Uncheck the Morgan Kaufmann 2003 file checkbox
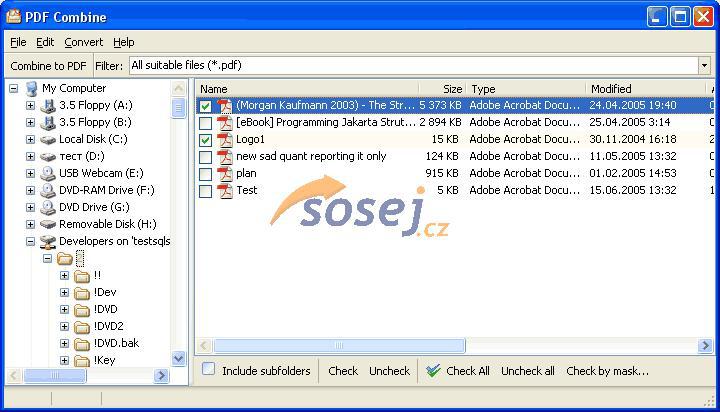 tap(205, 106)
